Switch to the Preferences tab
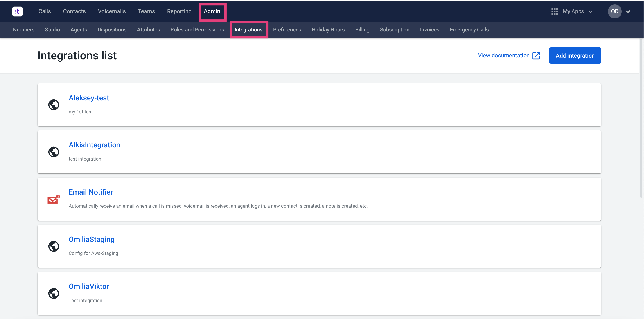The width and height of the screenshot is (644, 319). click(287, 30)
